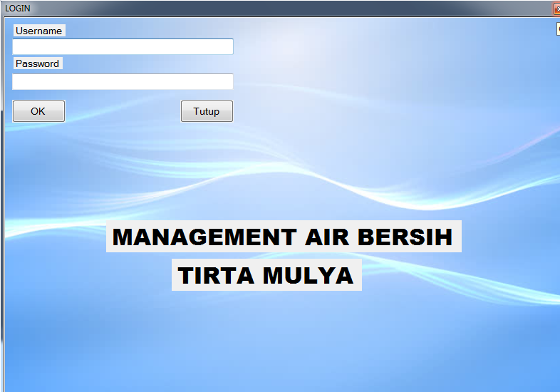Click the MANAGEMENT AIR BERSIH heading
The width and height of the screenshot is (560, 392).
[284, 237]
